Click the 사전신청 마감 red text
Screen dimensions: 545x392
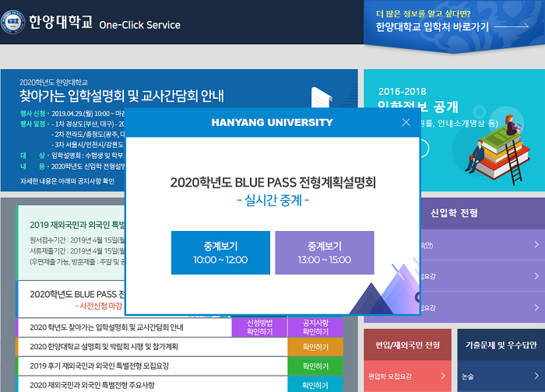[x=99, y=306]
